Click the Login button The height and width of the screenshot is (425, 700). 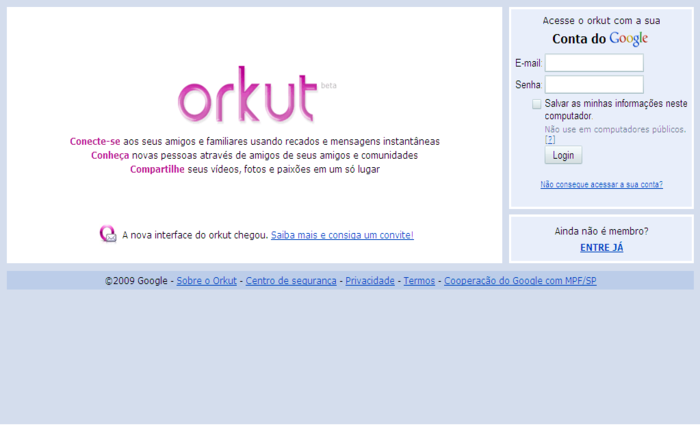click(x=563, y=155)
